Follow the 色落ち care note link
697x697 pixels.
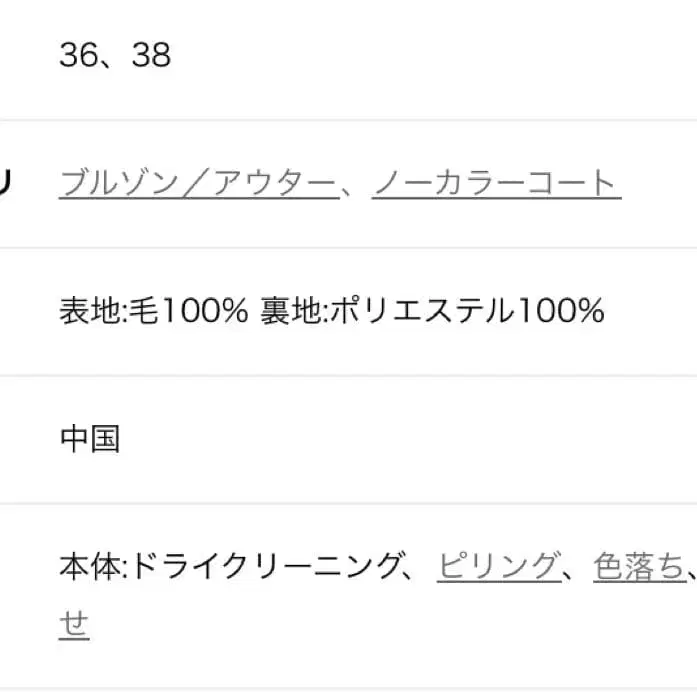(x=638, y=568)
